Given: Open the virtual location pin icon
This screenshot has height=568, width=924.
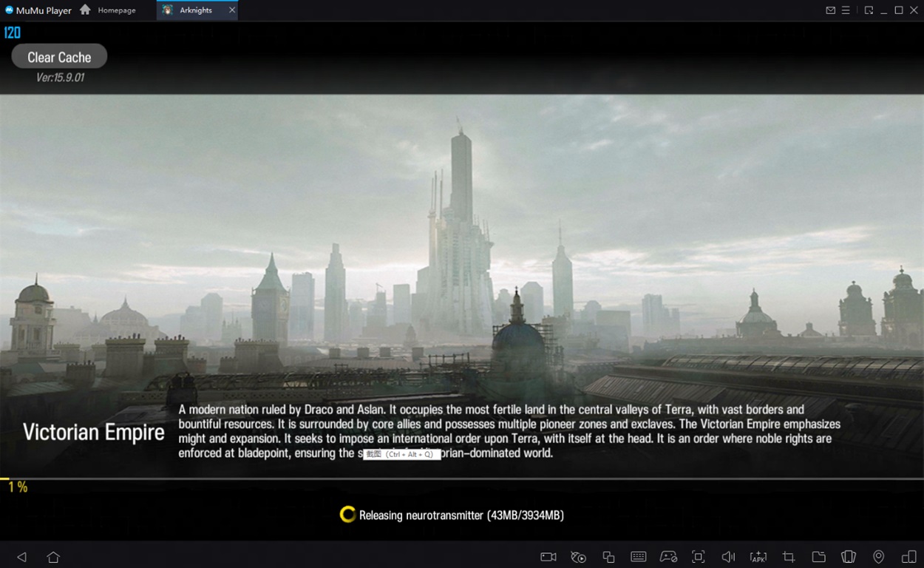Looking at the screenshot, I should (x=878, y=557).
